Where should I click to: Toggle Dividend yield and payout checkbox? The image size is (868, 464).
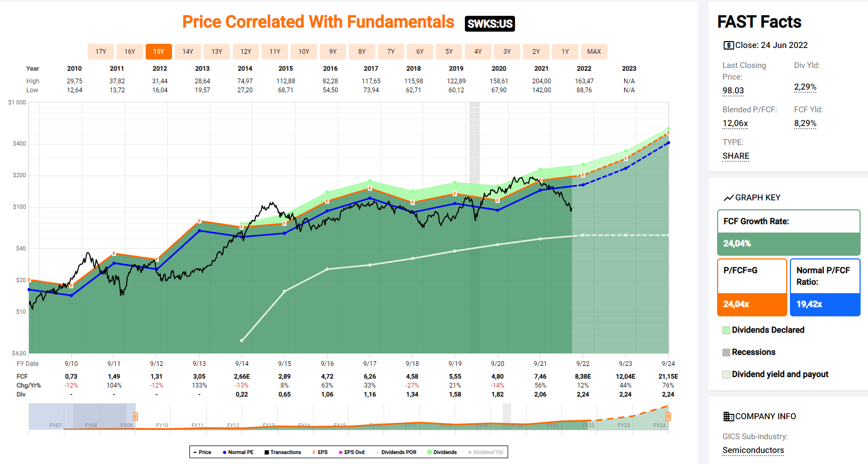coord(727,374)
